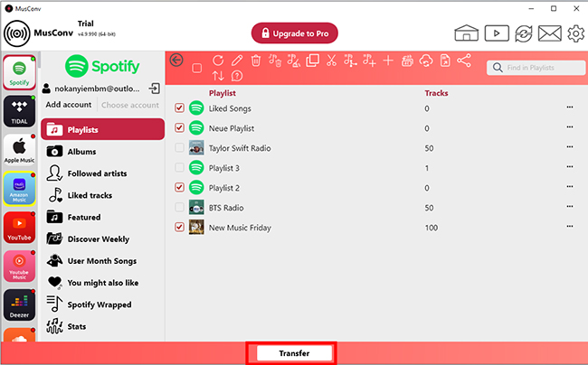This screenshot has height=365, width=588.
Task: Select the Amazon Music service icon
Action: 19,189
